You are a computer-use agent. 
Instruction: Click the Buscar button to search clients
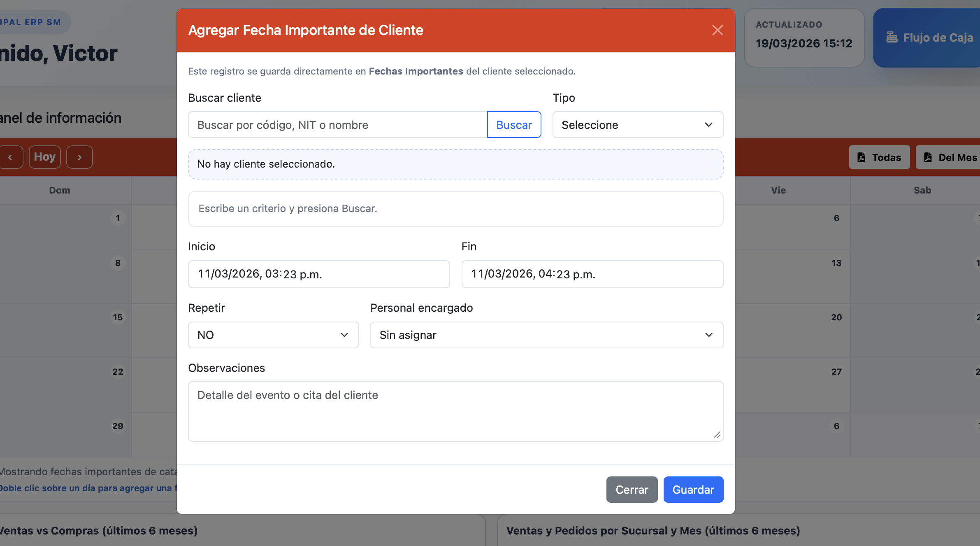(x=514, y=125)
